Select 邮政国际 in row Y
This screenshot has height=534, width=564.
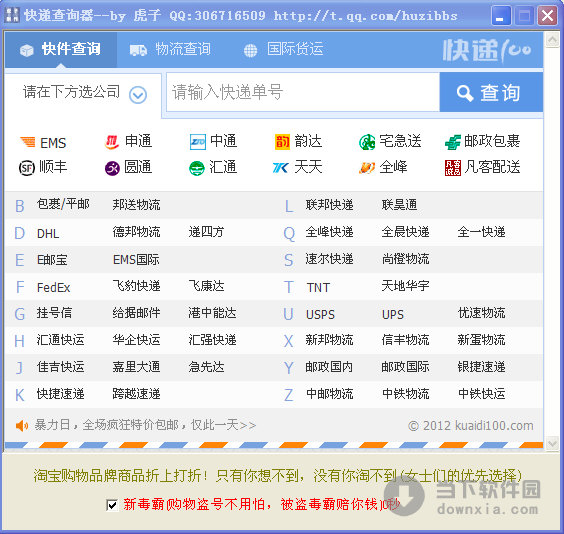pos(405,367)
